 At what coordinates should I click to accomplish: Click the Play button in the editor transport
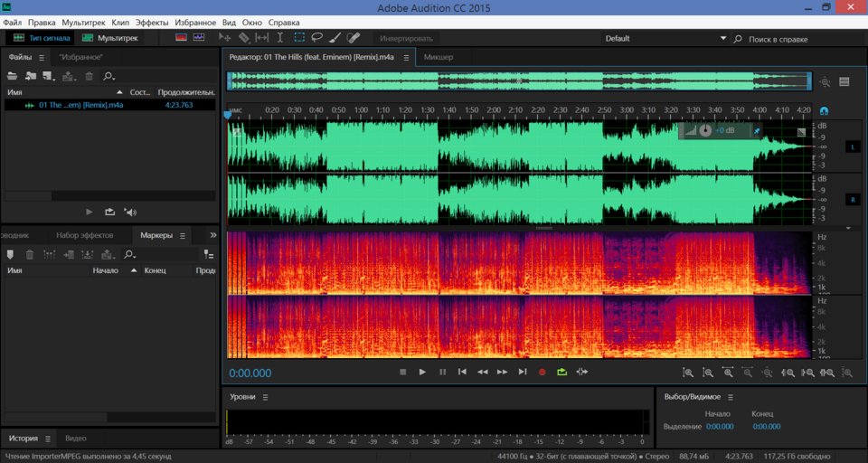click(x=422, y=373)
